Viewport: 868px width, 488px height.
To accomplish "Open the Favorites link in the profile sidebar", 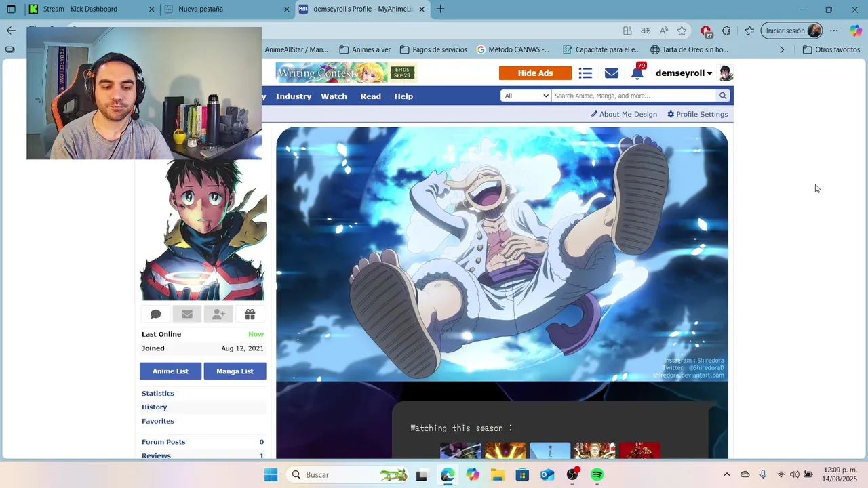I will click(x=158, y=421).
